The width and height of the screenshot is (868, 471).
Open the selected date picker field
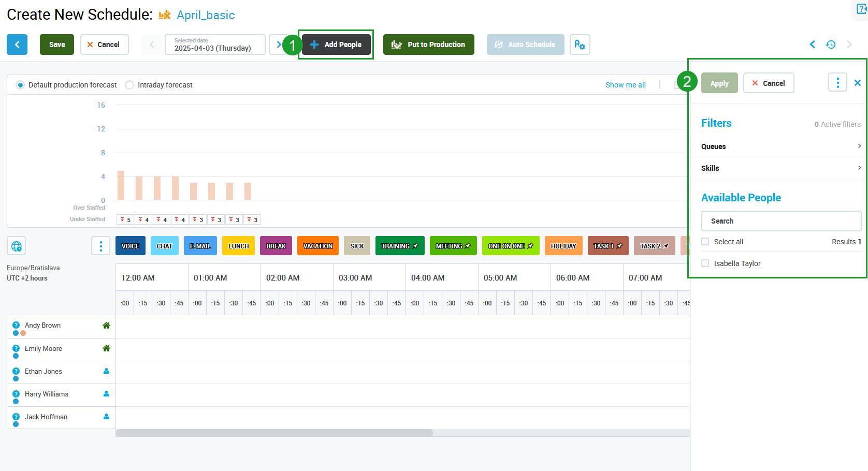[215, 45]
